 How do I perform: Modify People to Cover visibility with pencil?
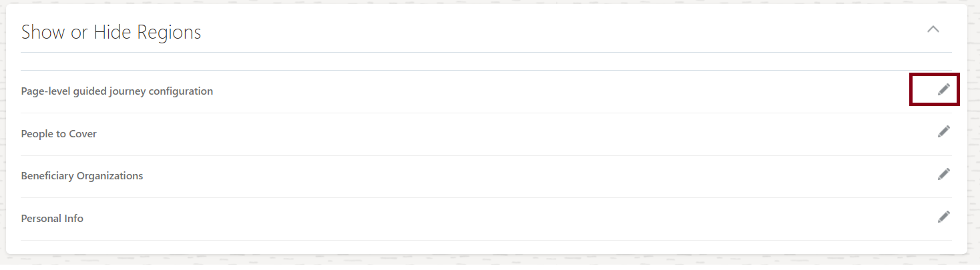943,131
